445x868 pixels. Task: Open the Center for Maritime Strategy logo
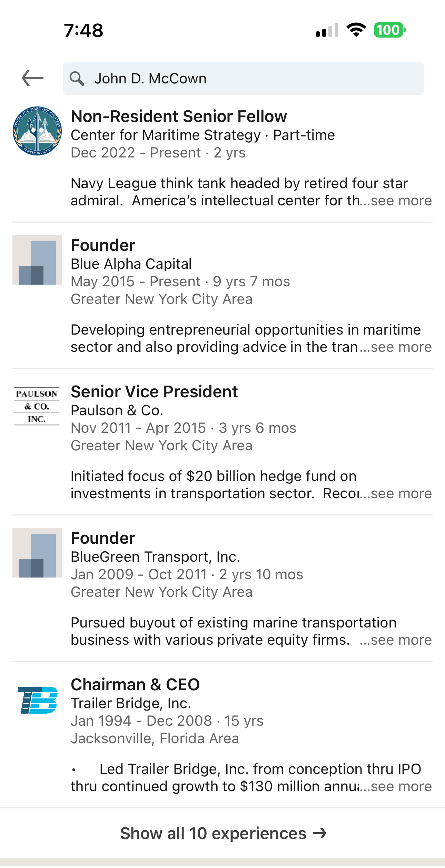[37, 131]
